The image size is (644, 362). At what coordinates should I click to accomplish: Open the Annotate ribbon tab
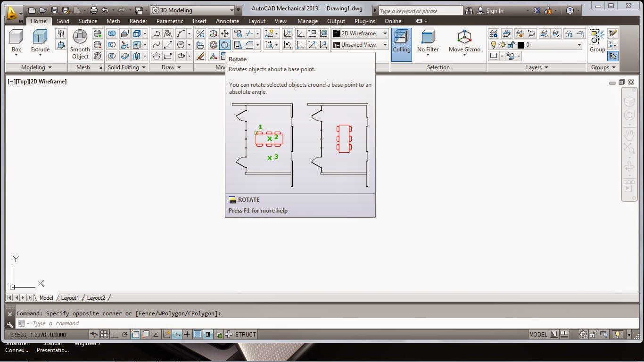pos(227,21)
